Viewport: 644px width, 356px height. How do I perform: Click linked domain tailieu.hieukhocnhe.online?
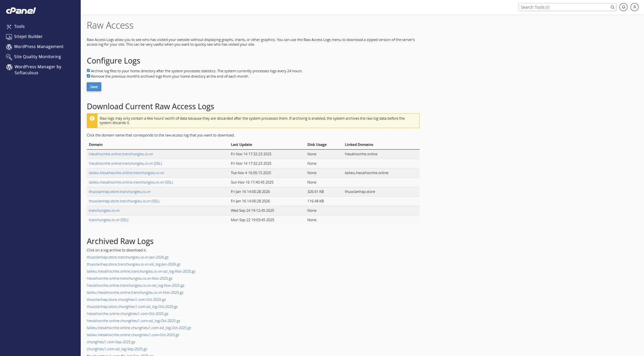[x=367, y=173]
